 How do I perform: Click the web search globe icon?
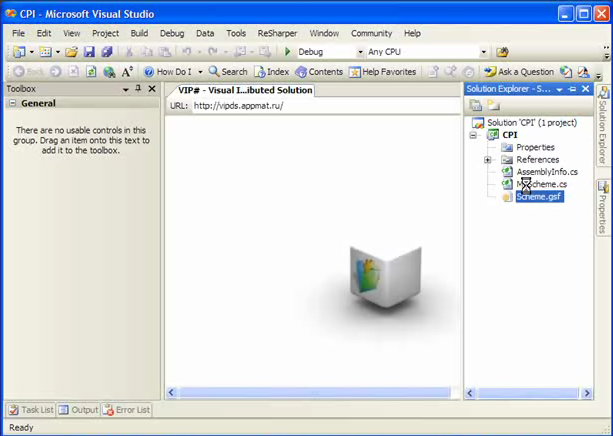coord(109,72)
